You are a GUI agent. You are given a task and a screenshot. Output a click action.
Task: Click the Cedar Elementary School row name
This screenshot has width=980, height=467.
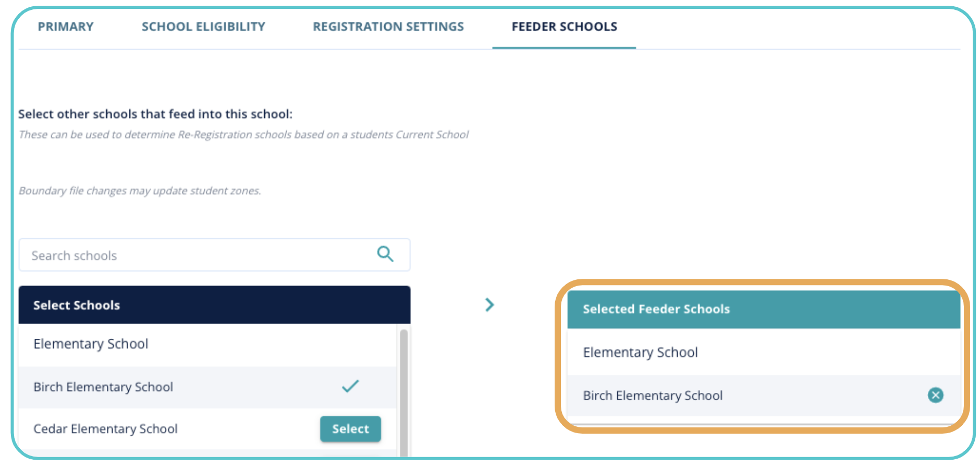click(x=105, y=429)
